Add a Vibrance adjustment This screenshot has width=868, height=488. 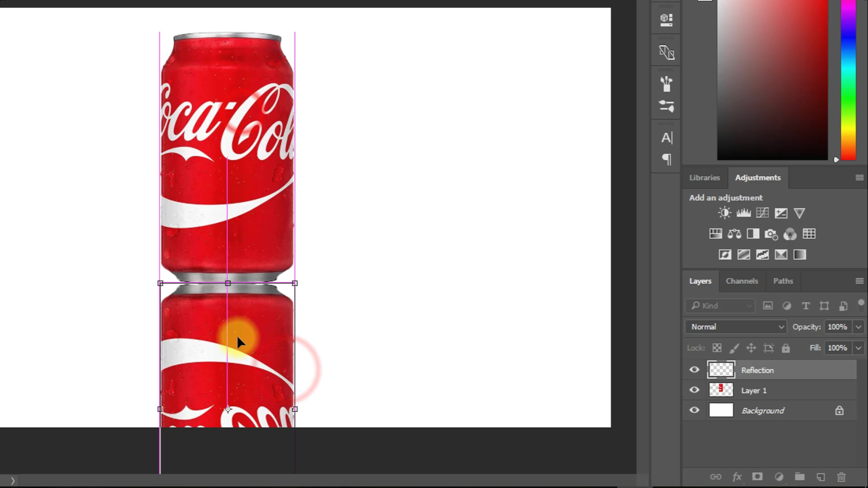click(x=799, y=213)
